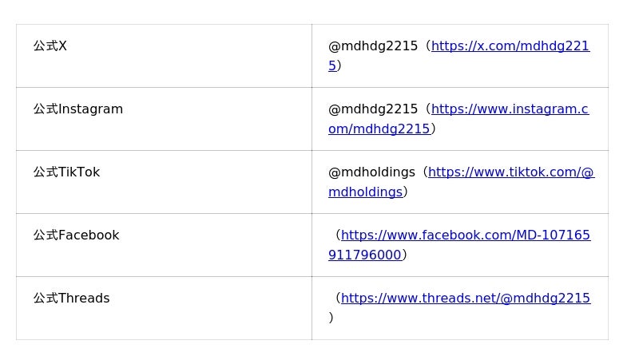639x364 pixels.
Task: Click the closing parenthesis in the Threads row
Action: pos(331,318)
